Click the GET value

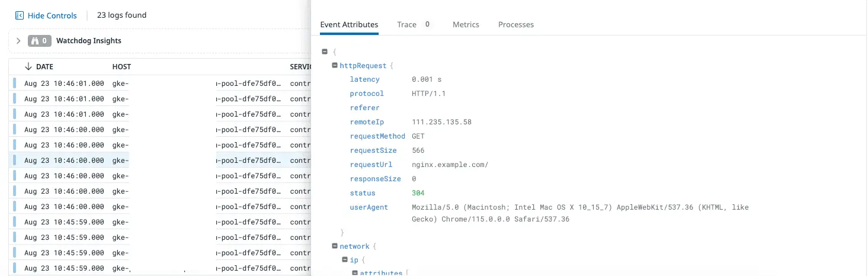(x=418, y=136)
